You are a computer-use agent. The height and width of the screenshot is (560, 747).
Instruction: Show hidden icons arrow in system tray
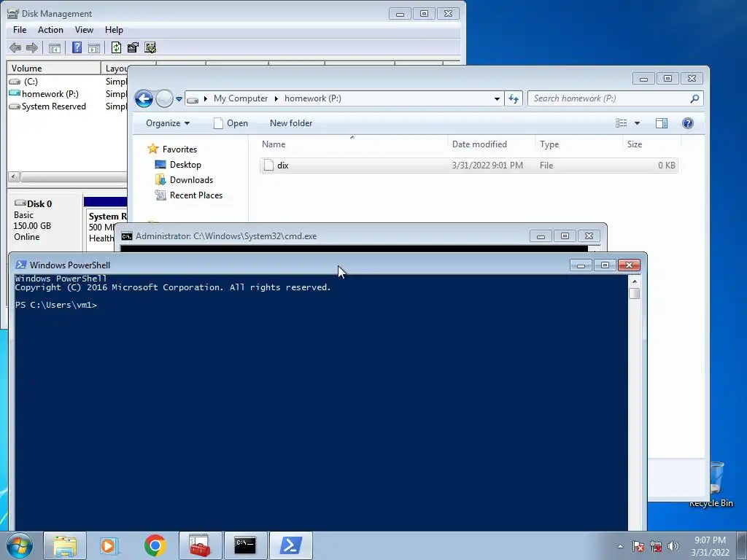click(x=620, y=546)
